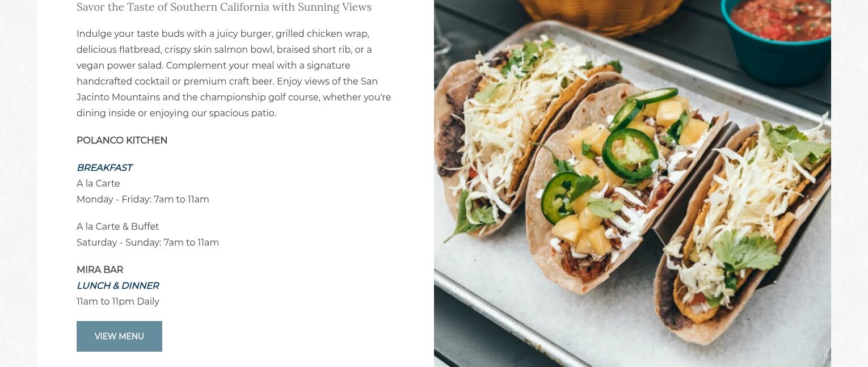Click the description paragraph about burgers
Viewport: 868px width, 367px height.
(234, 73)
